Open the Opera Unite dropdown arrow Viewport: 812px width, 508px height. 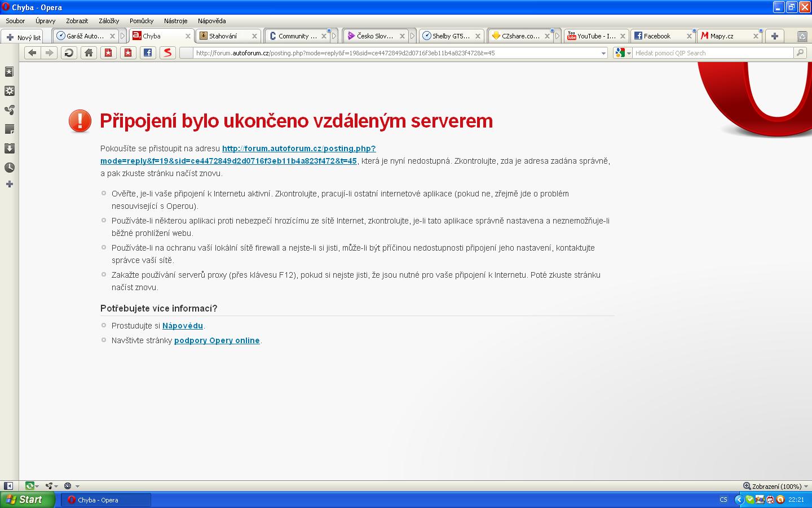(56, 486)
